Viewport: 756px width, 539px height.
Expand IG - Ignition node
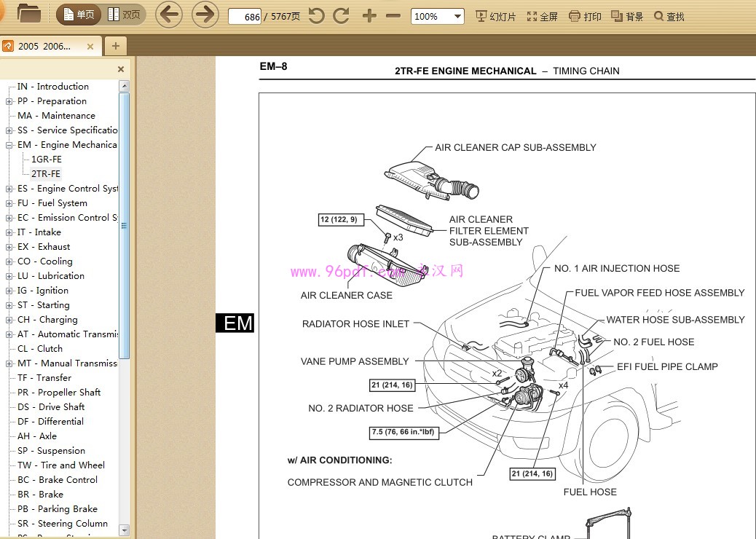tap(9, 291)
